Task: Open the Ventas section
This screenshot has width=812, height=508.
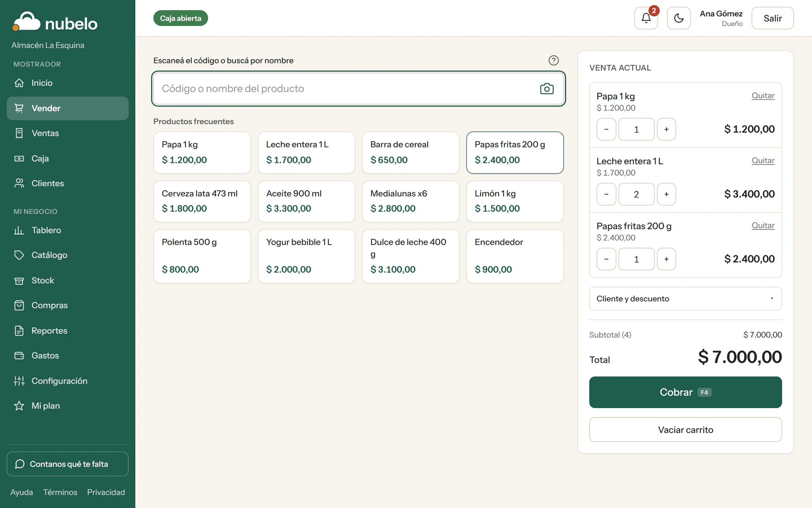Action: coord(68,133)
